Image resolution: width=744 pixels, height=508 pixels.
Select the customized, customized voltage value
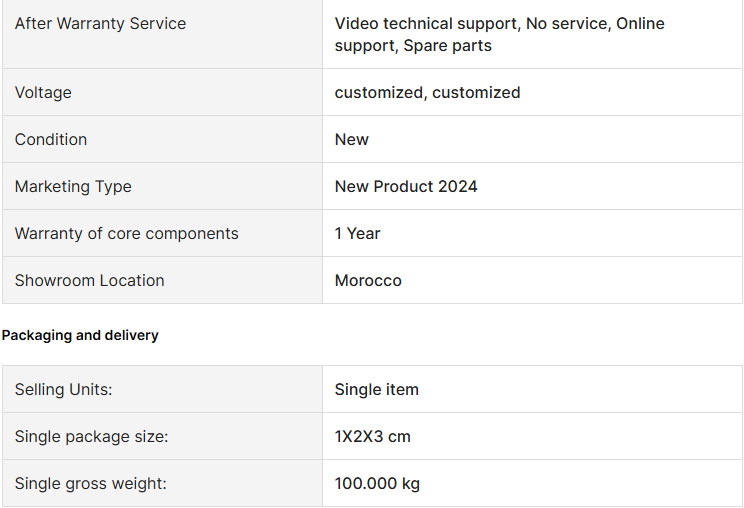(428, 92)
